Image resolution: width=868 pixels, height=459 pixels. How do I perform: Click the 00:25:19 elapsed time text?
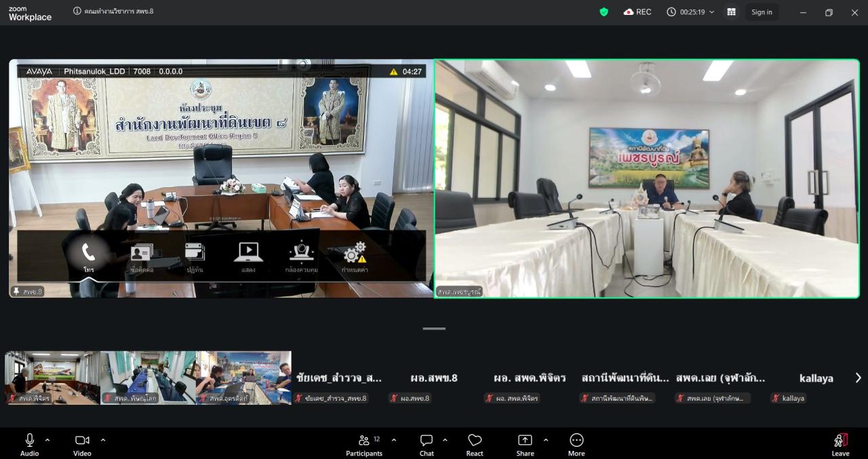(x=692, y=12)
